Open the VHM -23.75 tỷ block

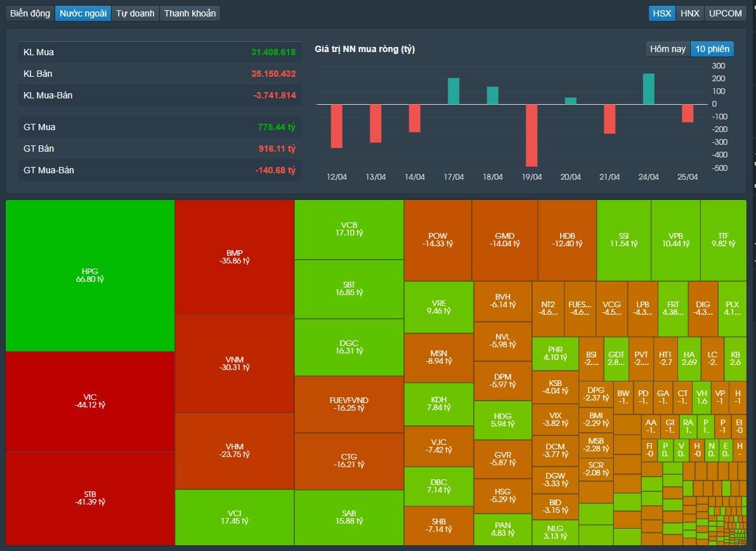click(x=235, y=451)
